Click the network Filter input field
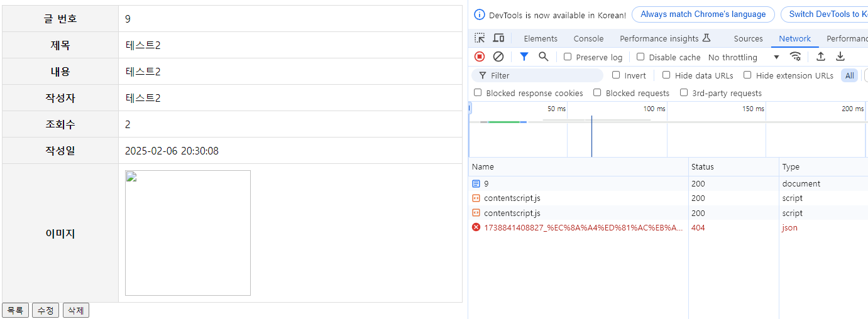The width and height of the screenshot is (868, 319). tap(537, 75)
